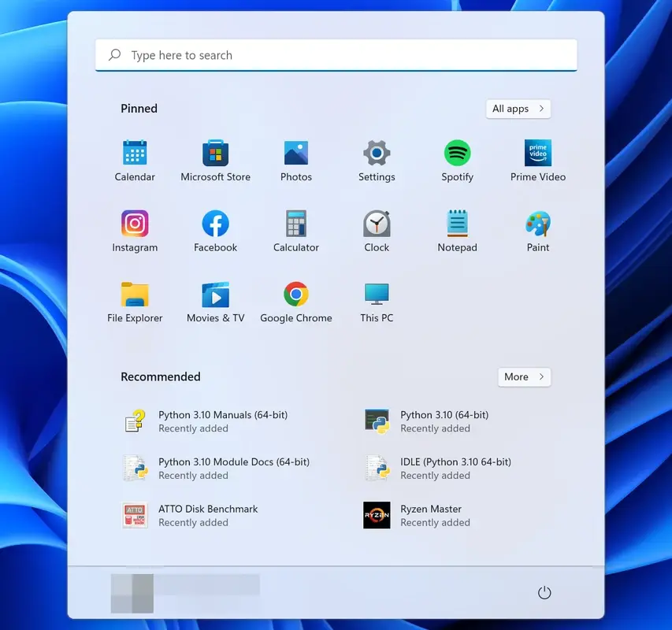Open Movies & TV
The width and height of the screenshot is (672, 630).
[215, 295]
